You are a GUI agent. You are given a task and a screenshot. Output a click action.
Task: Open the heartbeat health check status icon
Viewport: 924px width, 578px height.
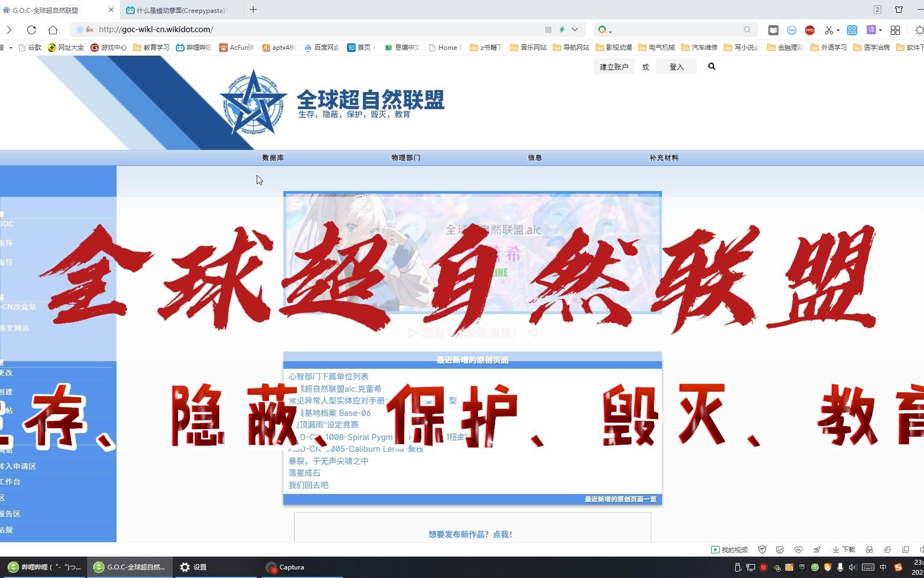(x=798, y=550)
